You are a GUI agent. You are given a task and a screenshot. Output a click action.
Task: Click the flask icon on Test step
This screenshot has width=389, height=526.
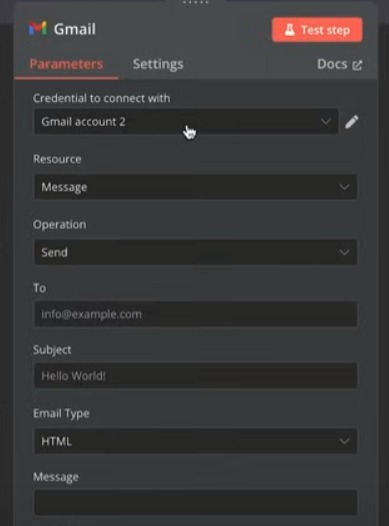pyautogui.click(x=290, y=30)
